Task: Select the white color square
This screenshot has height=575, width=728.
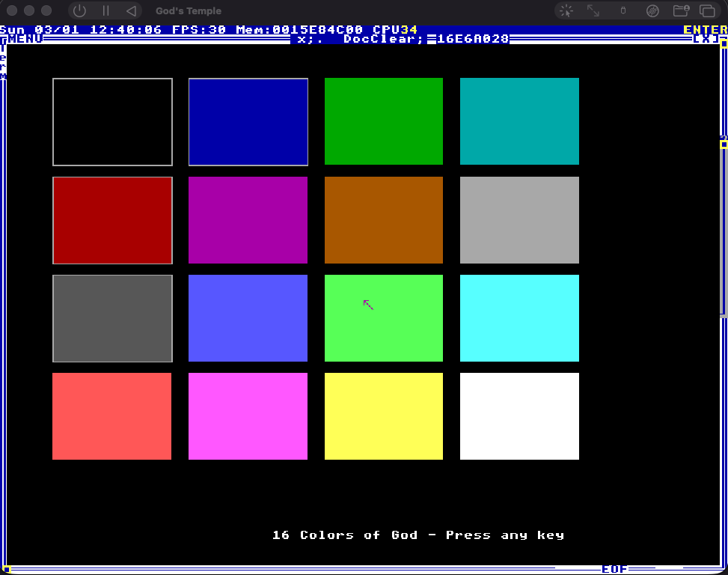Action: coord(519,416)
